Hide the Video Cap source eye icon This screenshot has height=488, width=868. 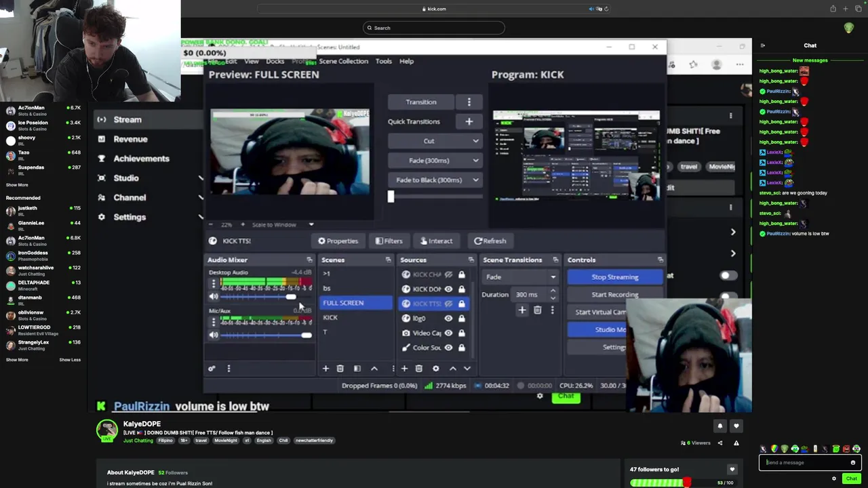[x=448, y=333]
